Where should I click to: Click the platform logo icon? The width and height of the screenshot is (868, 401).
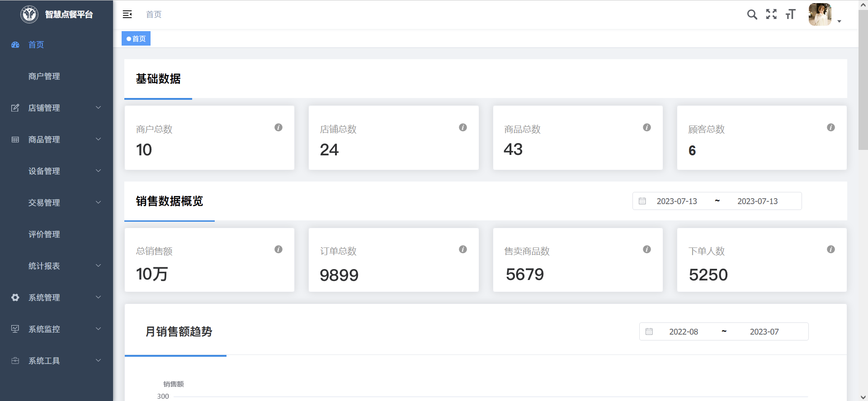(29, 14)
